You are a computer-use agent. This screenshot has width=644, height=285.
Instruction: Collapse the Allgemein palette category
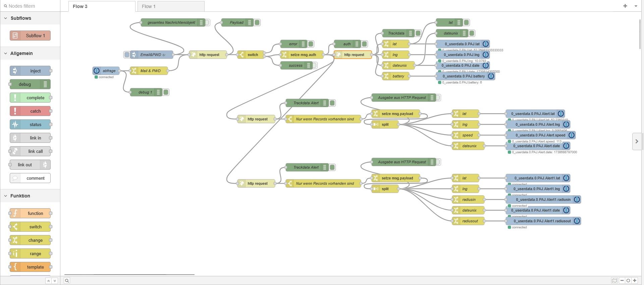(x=6, y=53)
